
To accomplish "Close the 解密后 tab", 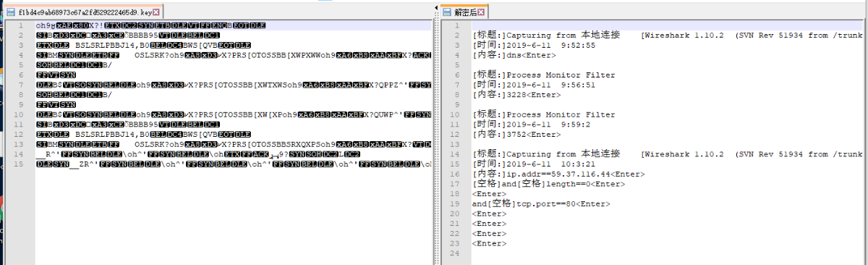I will [x=481, y=12].
